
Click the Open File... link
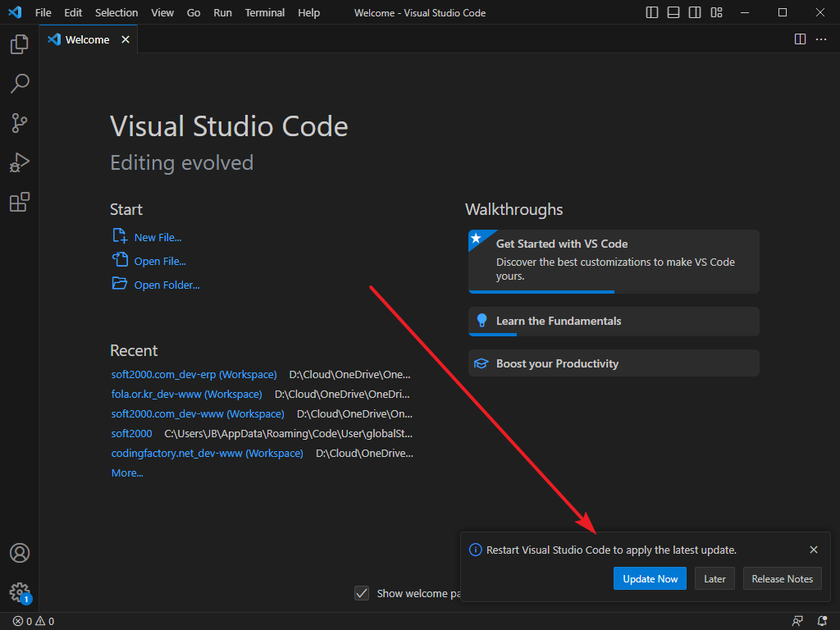160,262
